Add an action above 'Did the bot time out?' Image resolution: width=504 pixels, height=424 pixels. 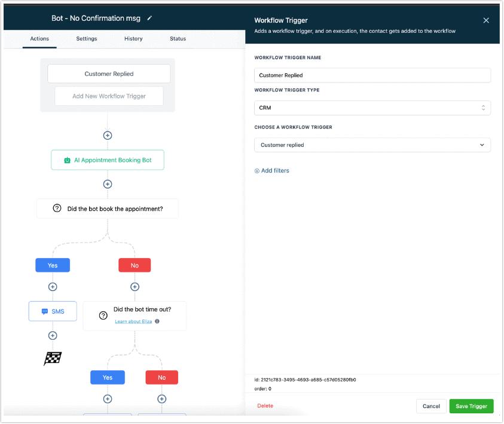(135, 287)
